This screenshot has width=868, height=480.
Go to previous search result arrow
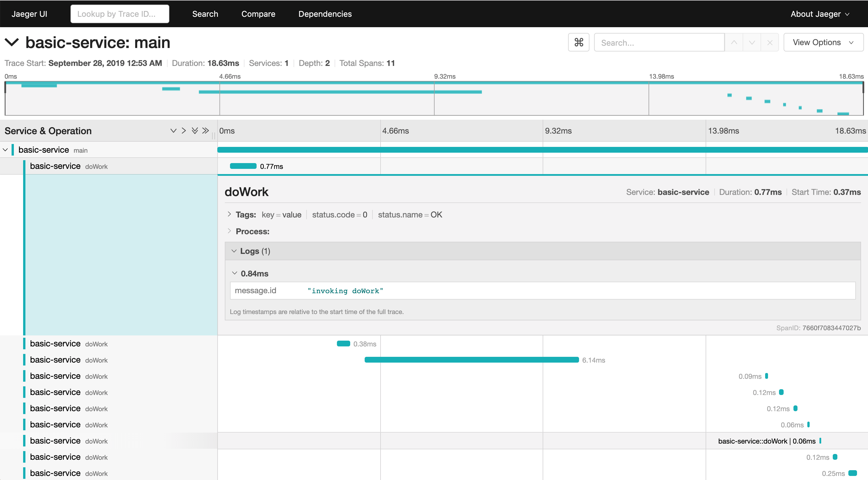pos(734,43)
